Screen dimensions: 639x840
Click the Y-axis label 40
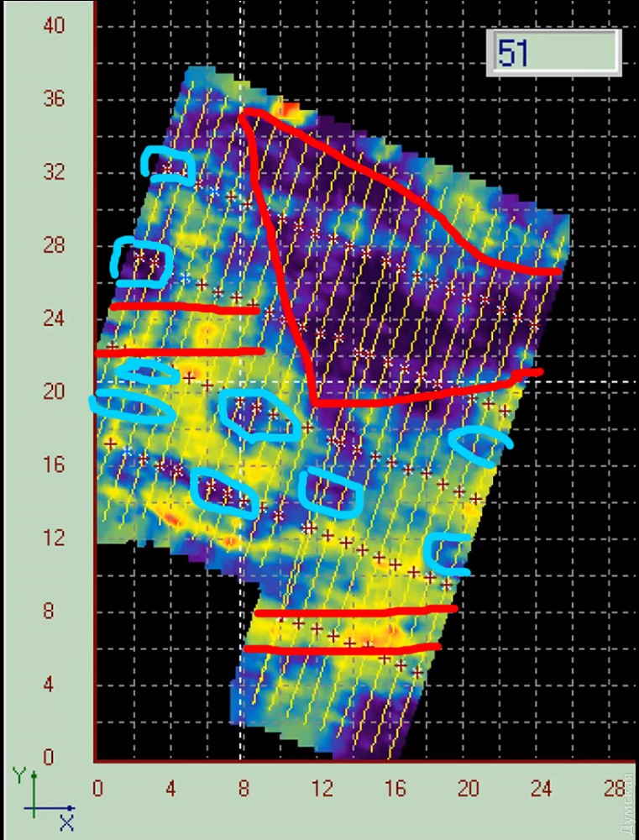[x=54, y=25]
